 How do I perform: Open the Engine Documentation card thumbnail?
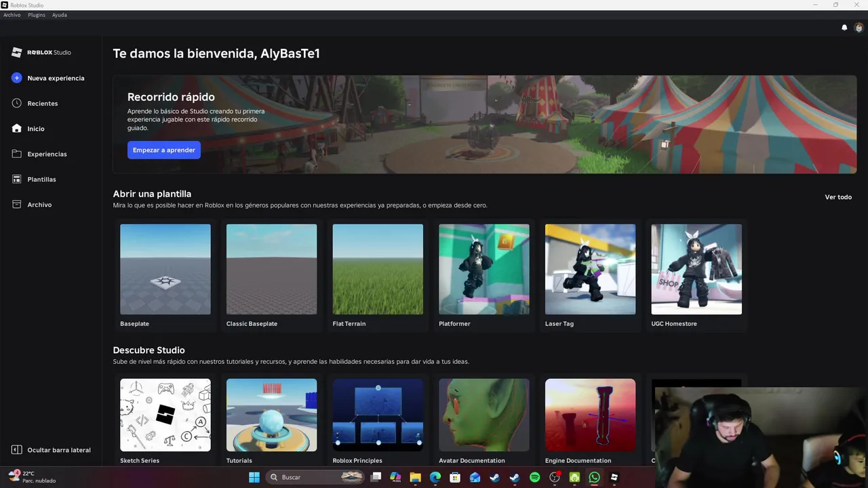click(x=590, y=415)
